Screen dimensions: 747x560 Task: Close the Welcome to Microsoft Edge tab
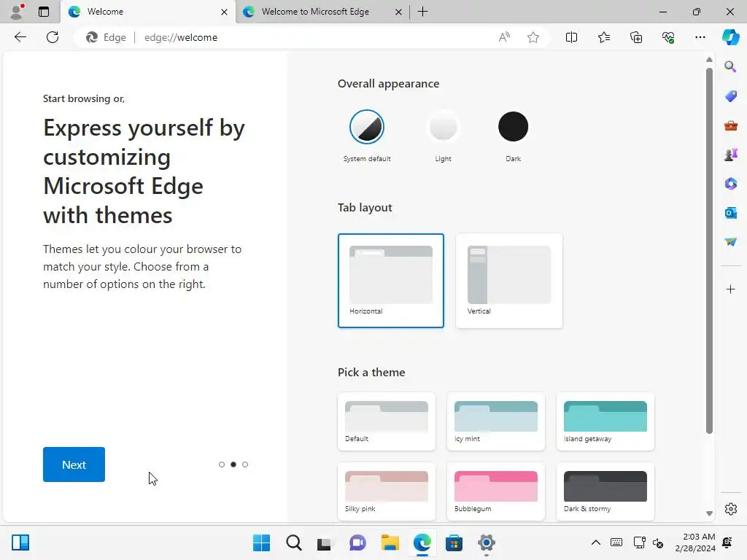point(398,12)
